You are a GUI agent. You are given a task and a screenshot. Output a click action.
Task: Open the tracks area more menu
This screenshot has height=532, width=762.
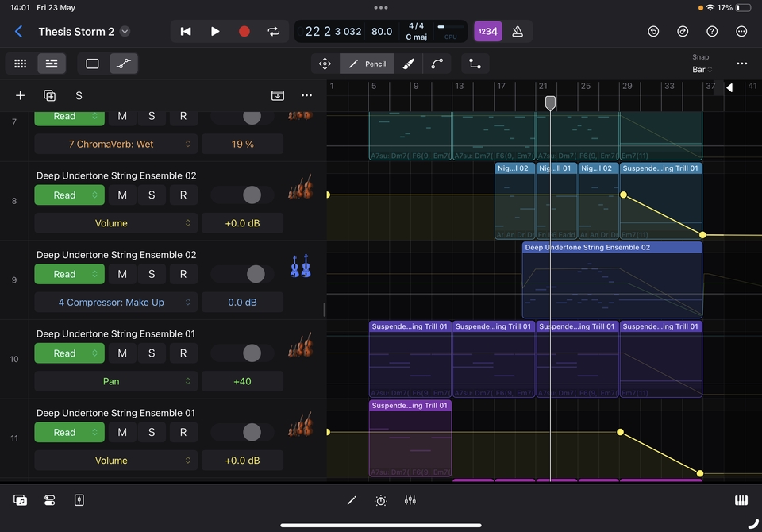(741, 64)
